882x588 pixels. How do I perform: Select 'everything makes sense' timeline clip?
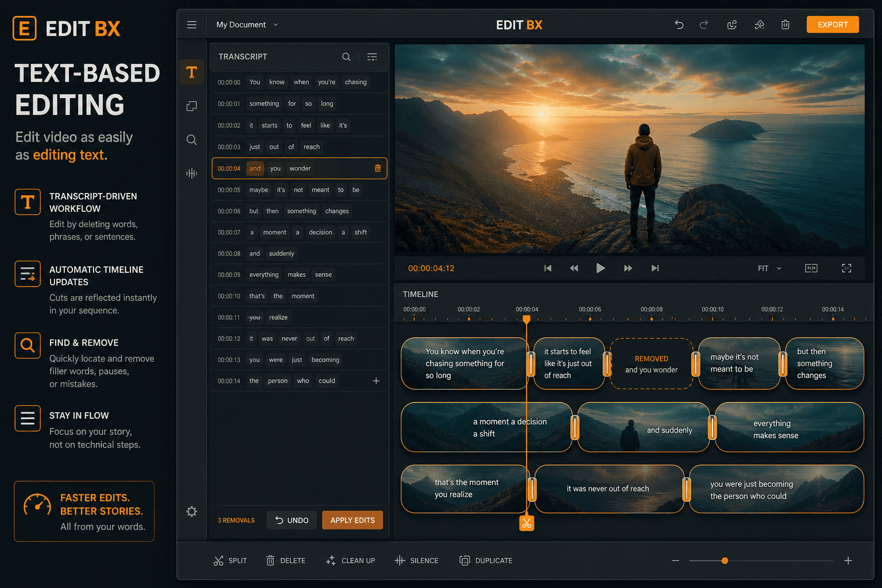click(790, 427)
